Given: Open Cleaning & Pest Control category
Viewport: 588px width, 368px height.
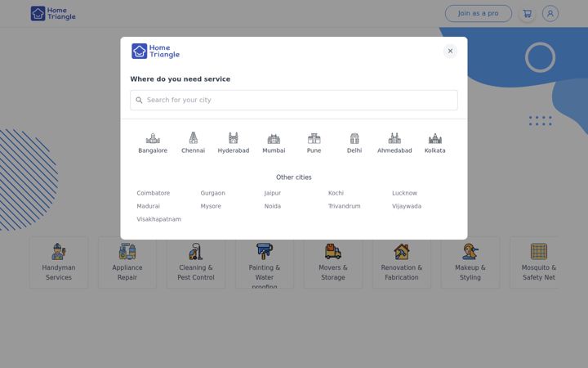Looking at the screenshot, I should pyautogui.click(x=196, y=263).
